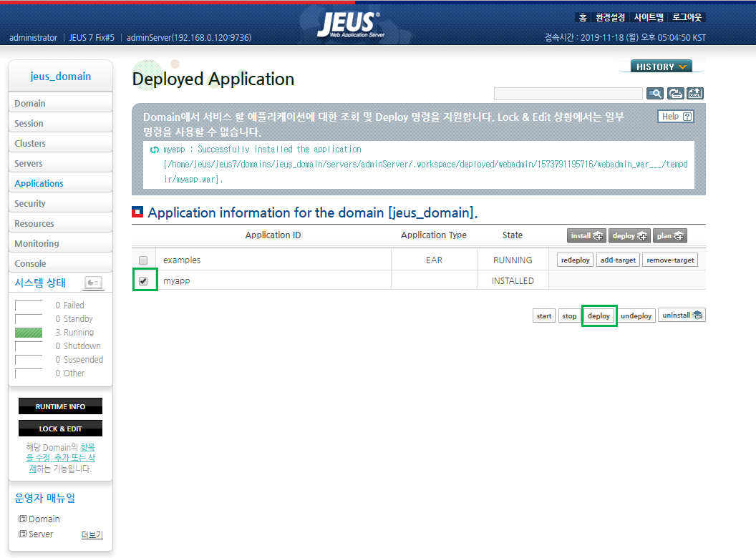Viewport: 756px width, 558px height.
Task: Click the 홈 link in header
Action: pos(583,17)
